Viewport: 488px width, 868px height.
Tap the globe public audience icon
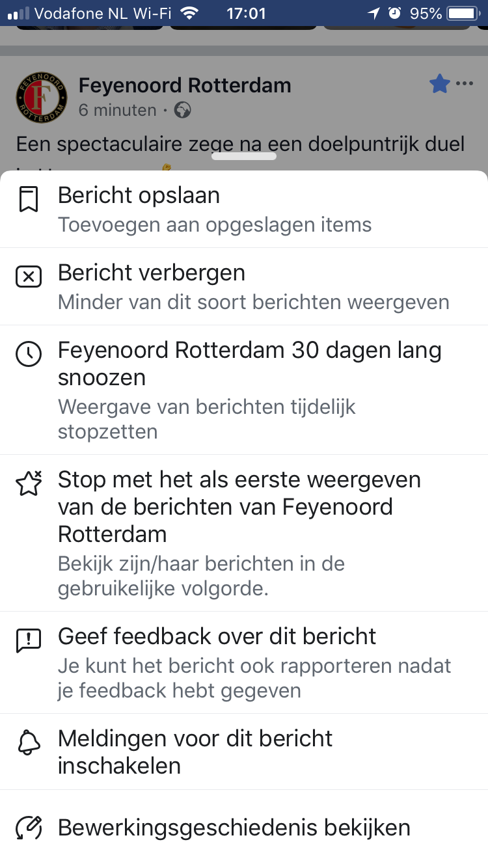(183, 111)
